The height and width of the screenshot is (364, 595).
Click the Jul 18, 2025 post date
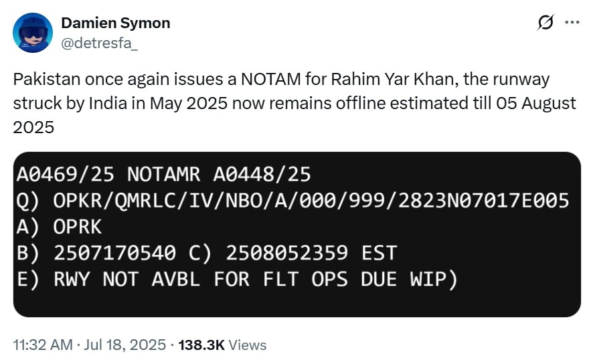point(125,345)
